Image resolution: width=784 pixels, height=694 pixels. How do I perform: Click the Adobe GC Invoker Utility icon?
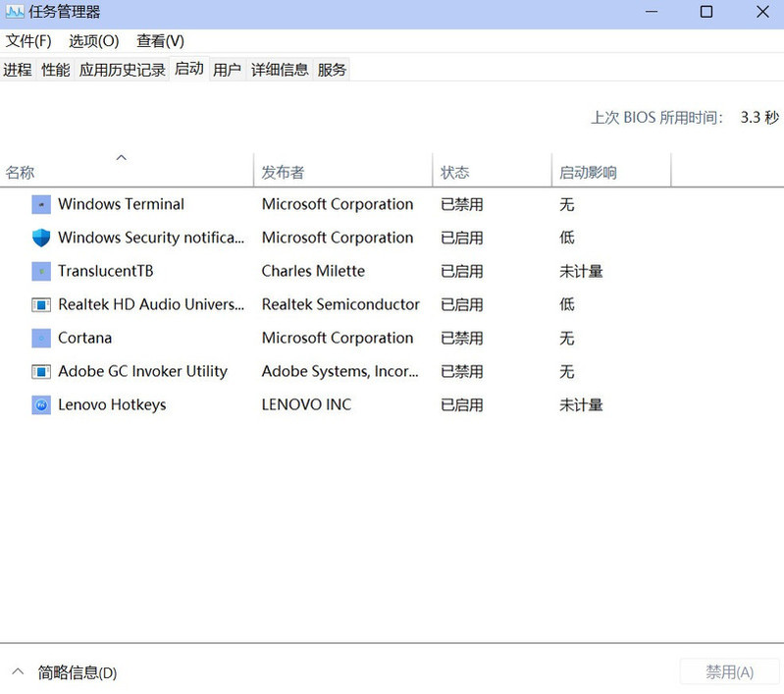[x=40, y=371]
